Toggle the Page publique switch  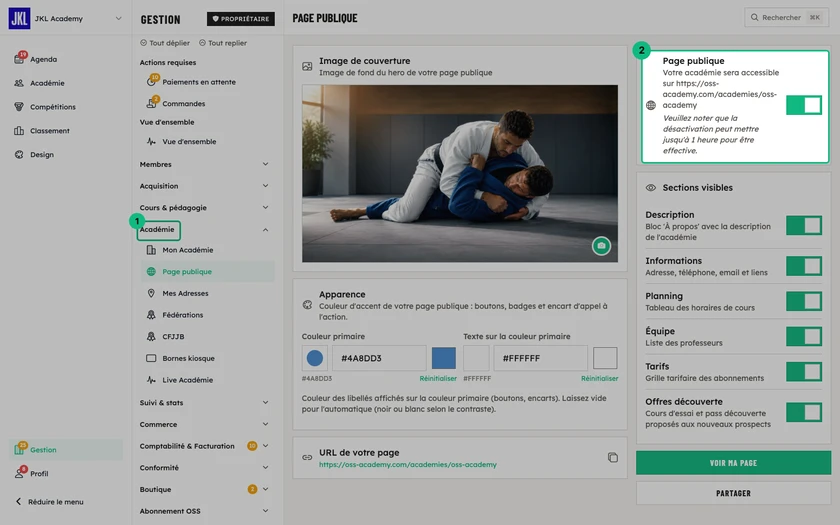tap(804, 105)
